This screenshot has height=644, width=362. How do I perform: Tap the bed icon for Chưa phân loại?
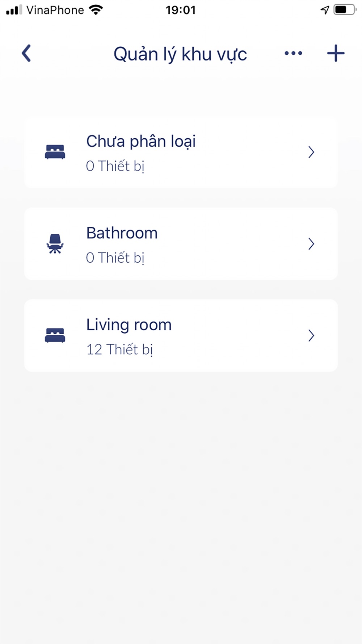tap(55, 152)
